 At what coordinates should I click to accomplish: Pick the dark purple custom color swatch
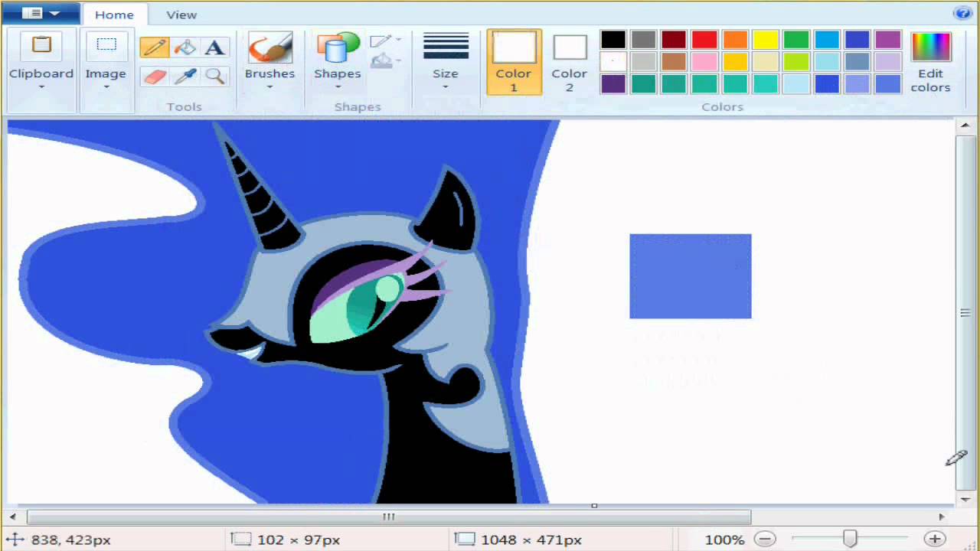(x=612, y=84)
